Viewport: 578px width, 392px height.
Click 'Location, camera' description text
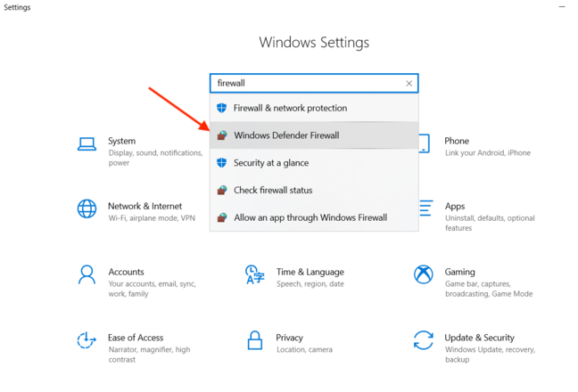tap(304, 349)
